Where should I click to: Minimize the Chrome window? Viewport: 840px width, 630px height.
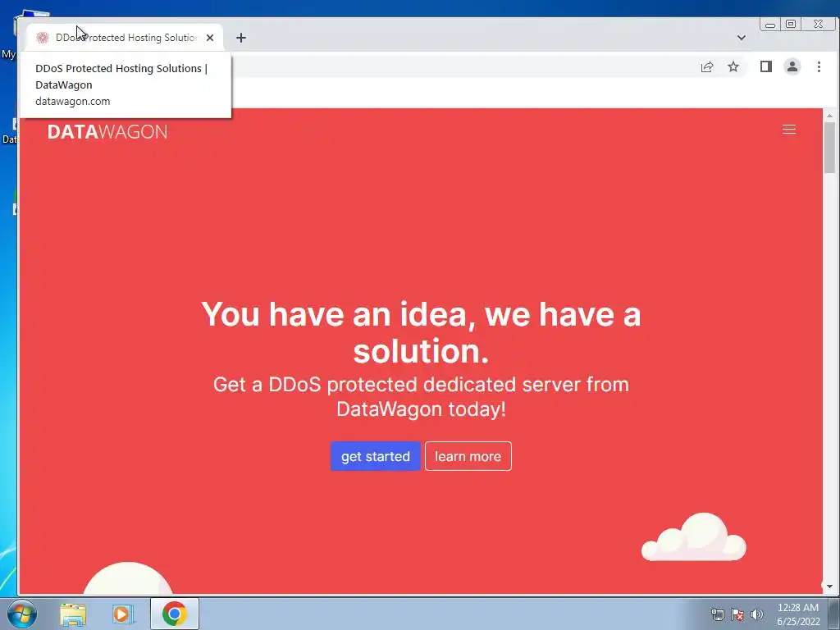tap(770, 24)
